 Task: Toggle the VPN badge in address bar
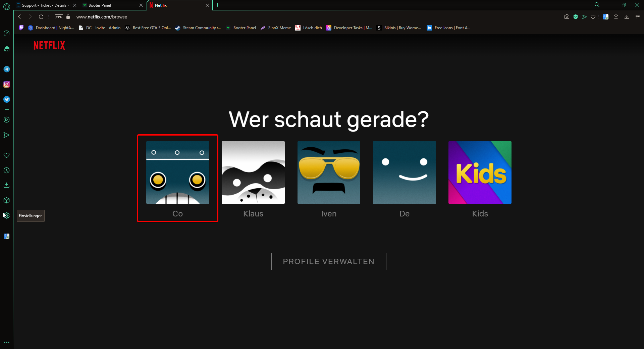click(59, 17)
